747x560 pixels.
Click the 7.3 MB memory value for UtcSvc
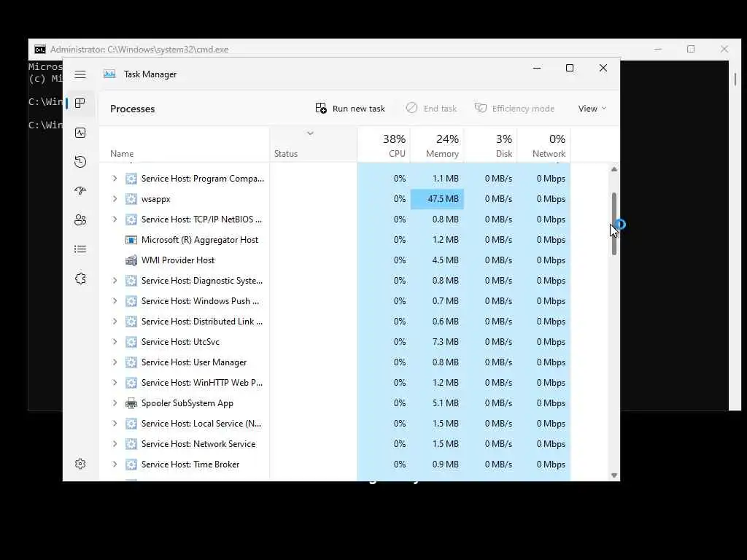point(446,342)
